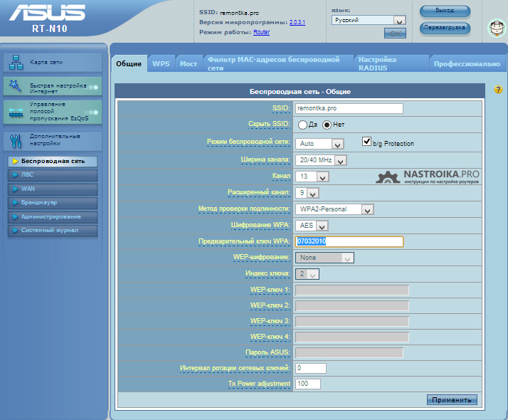Click the SSID input field with remontka.pro
This screenshot has width=508, height=420.
[349, 109]
